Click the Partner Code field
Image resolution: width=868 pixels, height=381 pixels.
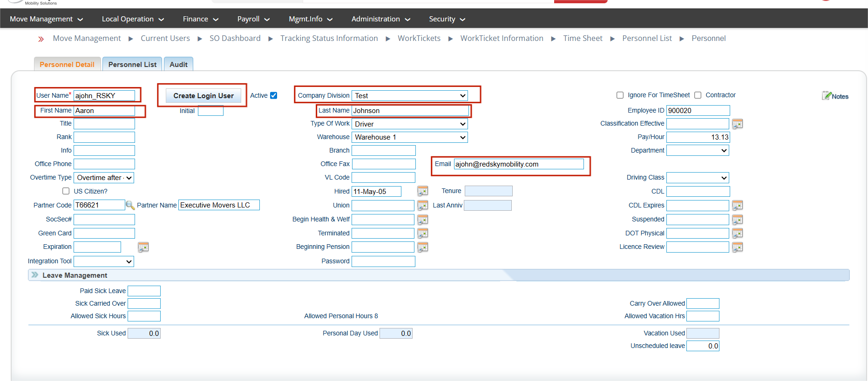click(x=99, y=205)
